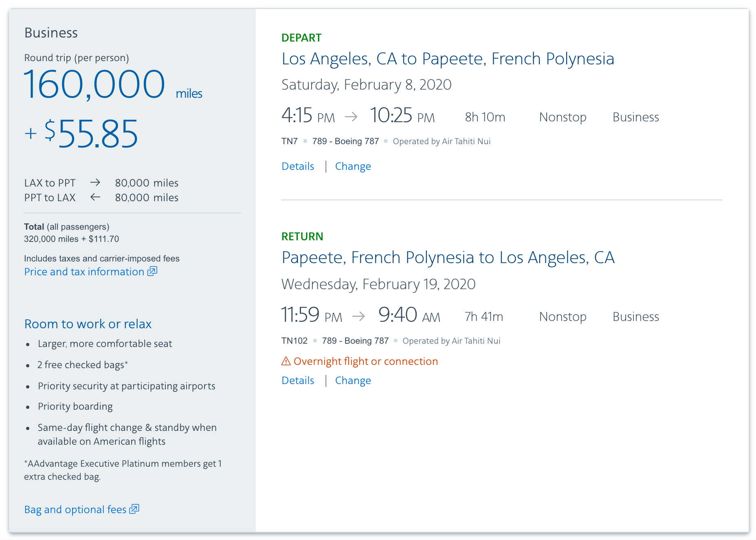The width and height of the screenshot is (756, 540).
Task: Click the arrow between 11:59 PM and 9:40 AM
Action: point(358,316)
